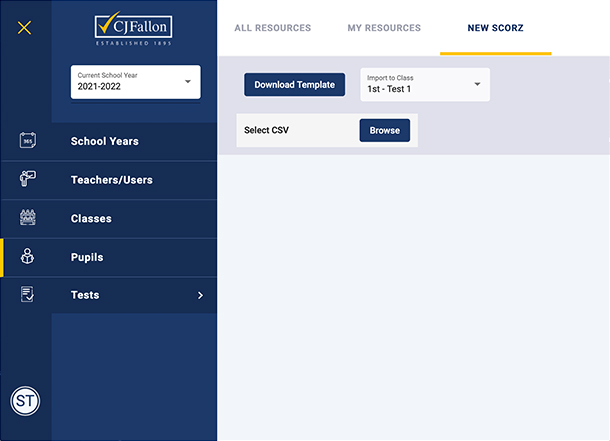Open the School Years menu label
Image resolution: width=610 pixels, height=441 pixels.
[105, 141]
